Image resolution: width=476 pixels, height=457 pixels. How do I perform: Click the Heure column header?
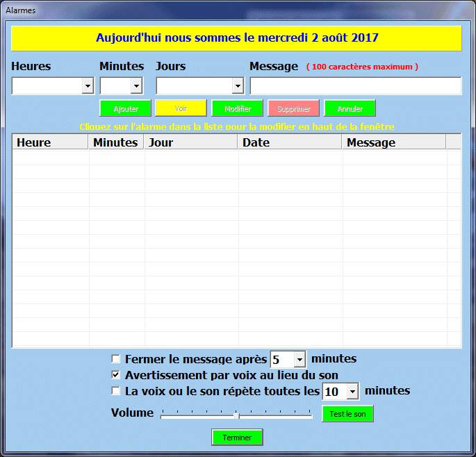point(50,142)
